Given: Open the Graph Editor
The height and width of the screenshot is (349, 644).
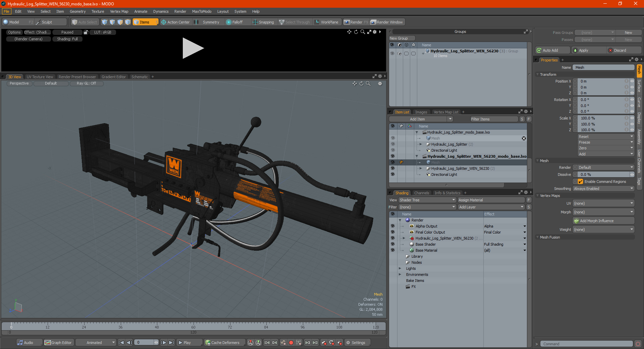Looking at the screenshot, I should click(x=58, y=343).
